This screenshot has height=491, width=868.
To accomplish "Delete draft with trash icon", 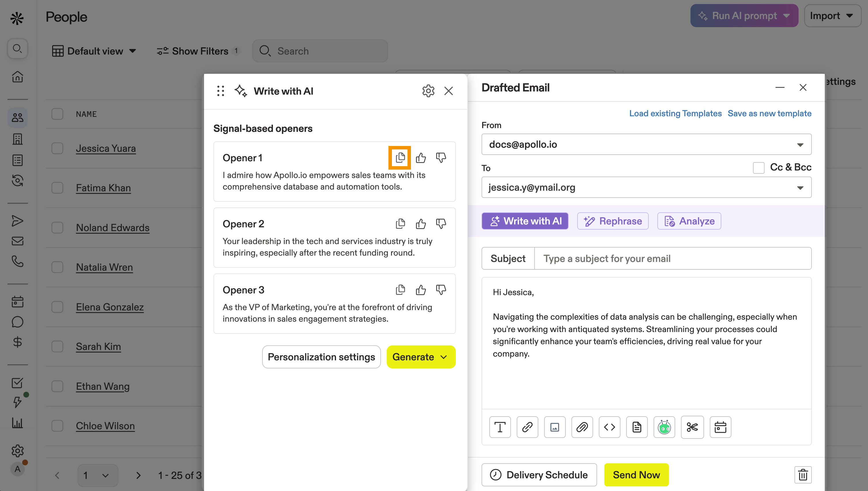I will coord(803,475).
